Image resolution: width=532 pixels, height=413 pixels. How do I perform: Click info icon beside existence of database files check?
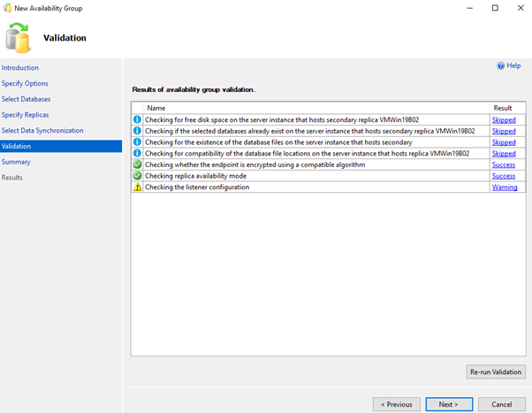click(x=137, y=142)
